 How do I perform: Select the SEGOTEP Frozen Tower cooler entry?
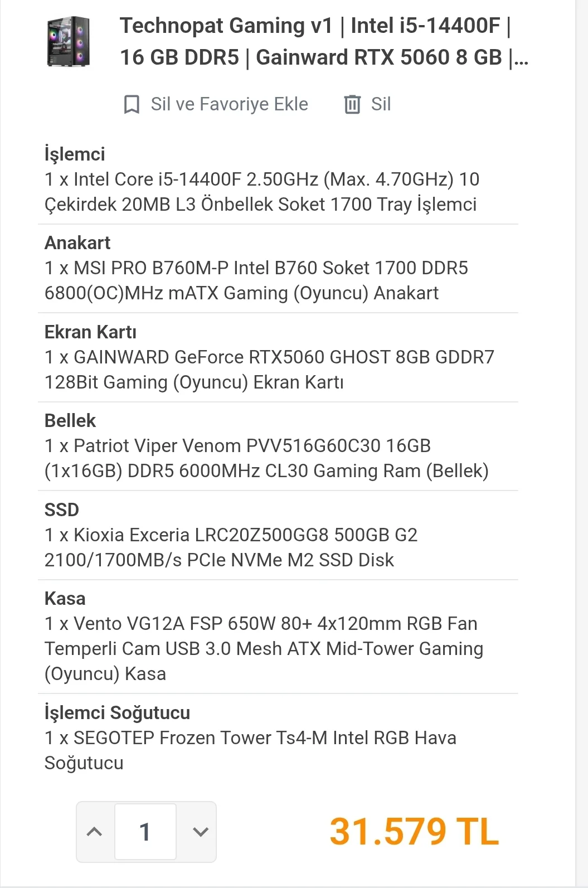pyautogui.click(x=251, y=750)
